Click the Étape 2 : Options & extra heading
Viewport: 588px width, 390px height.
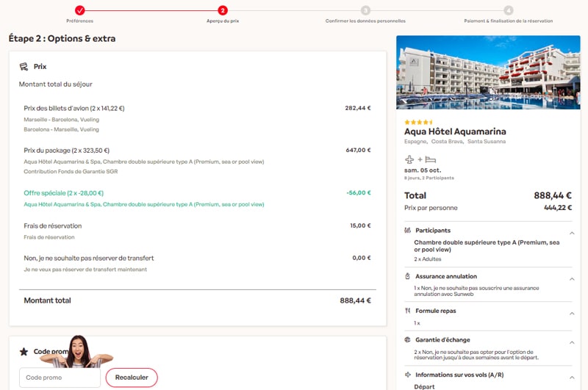click(x=62, y=39)
